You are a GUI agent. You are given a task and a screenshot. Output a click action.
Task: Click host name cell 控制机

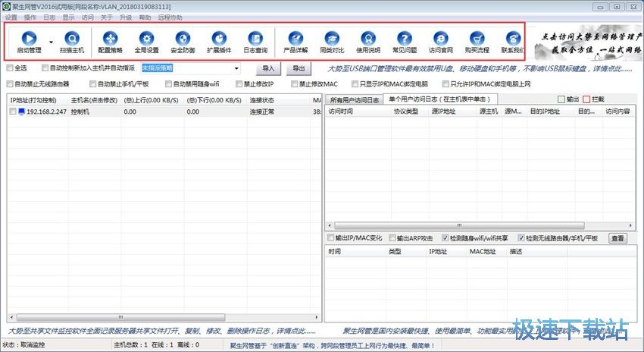click(x=80, y=112)
